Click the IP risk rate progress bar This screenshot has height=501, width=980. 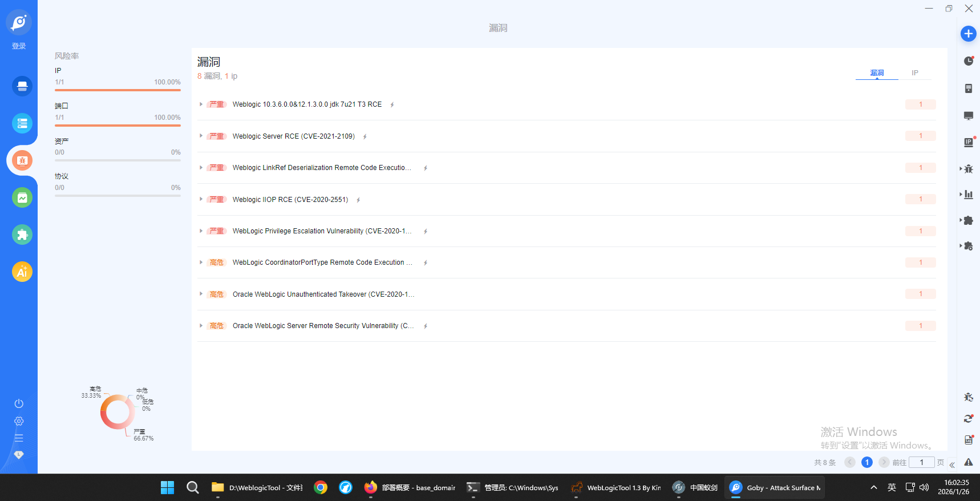(x=118, y=90)
